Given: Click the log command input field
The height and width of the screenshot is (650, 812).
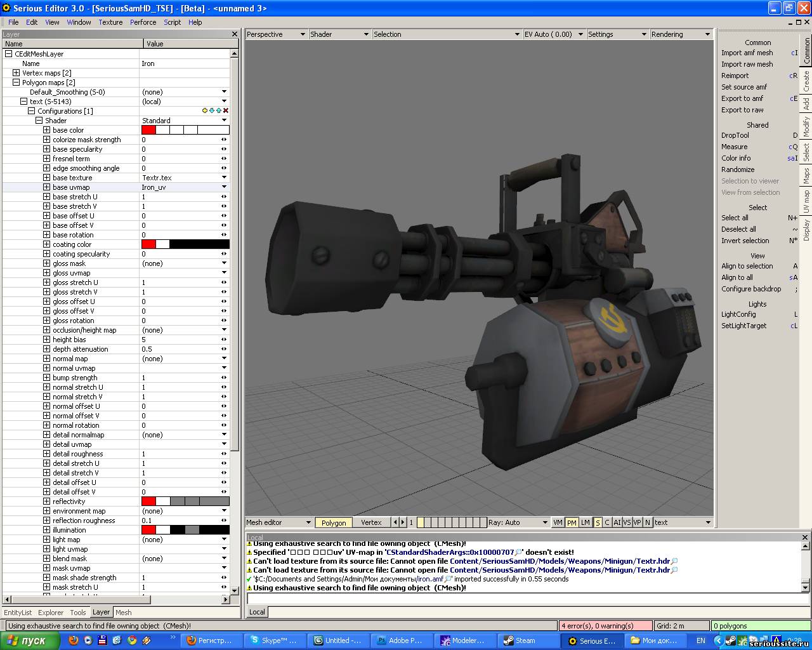Looking at the screenshot, I should [528, 599].
